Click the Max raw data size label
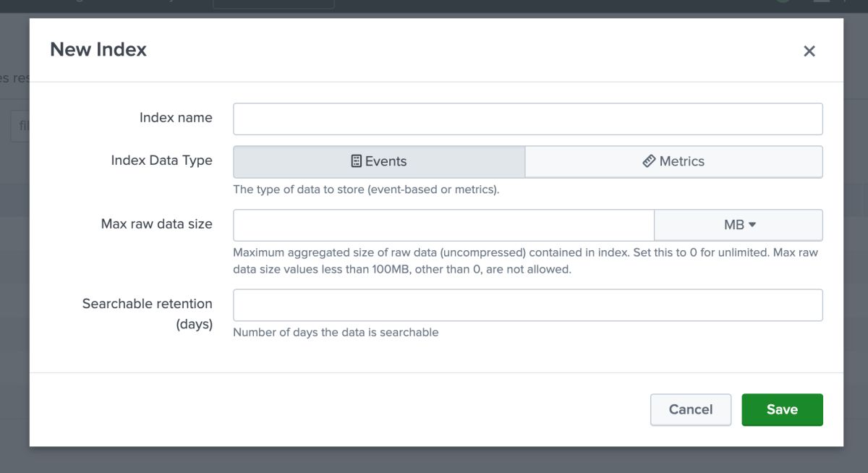The height and width of the screenshot is (473, 868). (x=157, y=224)
